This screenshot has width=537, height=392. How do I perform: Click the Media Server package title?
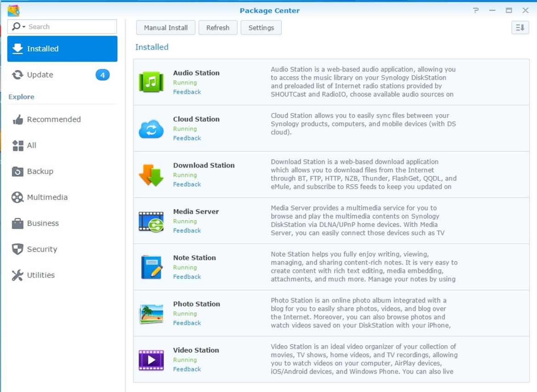pos(196,211)
